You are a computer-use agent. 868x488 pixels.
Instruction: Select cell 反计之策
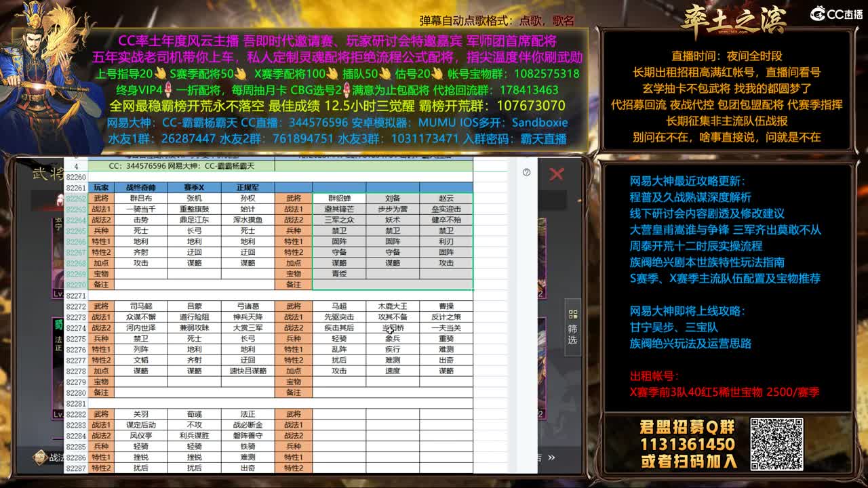(446, 317)
